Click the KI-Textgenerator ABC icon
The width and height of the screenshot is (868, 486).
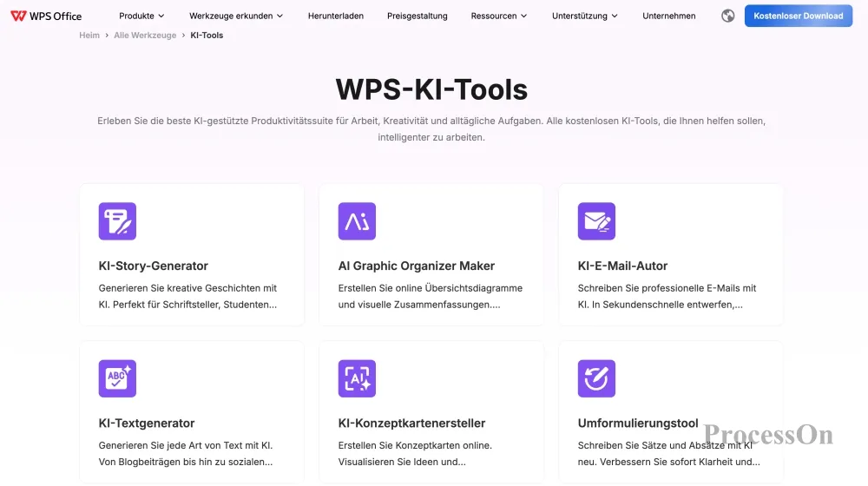(117, 378)
